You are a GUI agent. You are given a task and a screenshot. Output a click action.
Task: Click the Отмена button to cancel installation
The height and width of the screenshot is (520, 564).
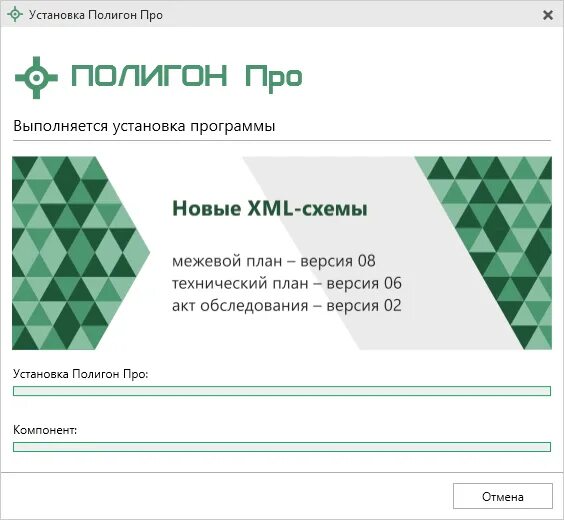click(502, 496)
